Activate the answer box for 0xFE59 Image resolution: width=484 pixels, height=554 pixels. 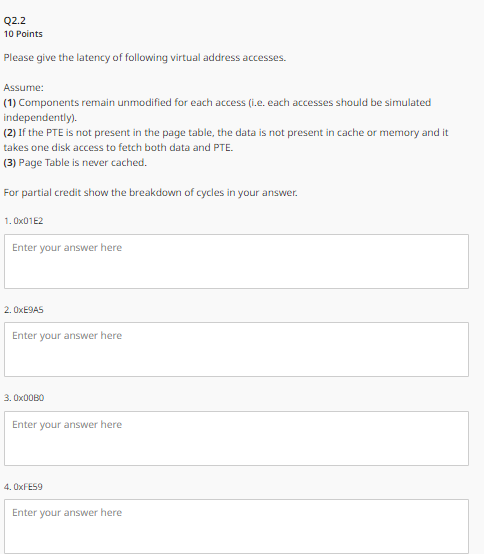[x=236, y=526]
